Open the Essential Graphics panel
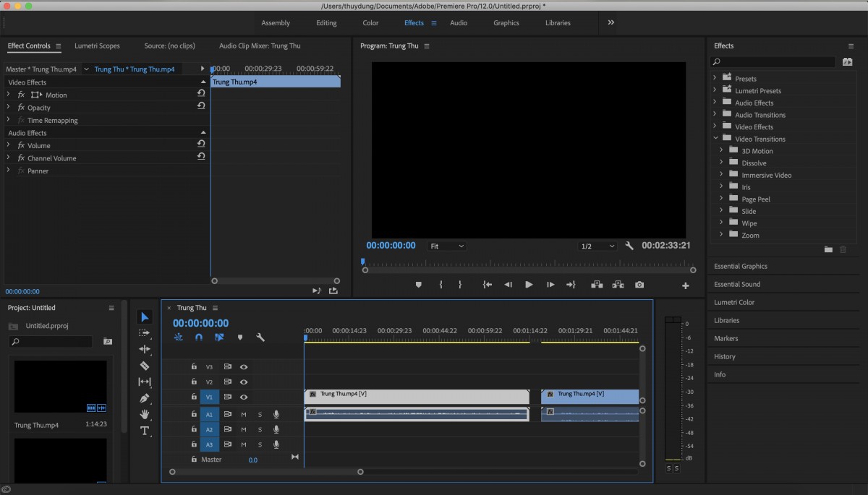The image size is (868, 495). click(741, 266)
